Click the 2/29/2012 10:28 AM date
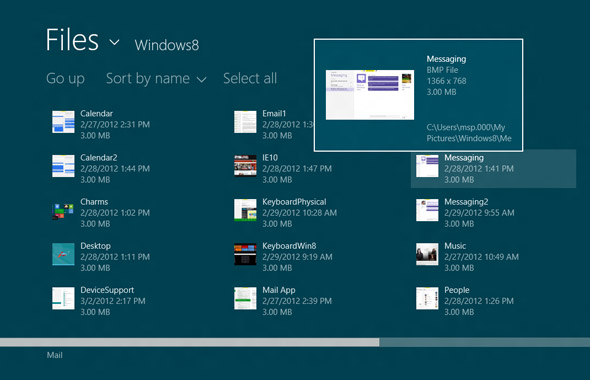The image size is (590, 380). coord(300,213)
